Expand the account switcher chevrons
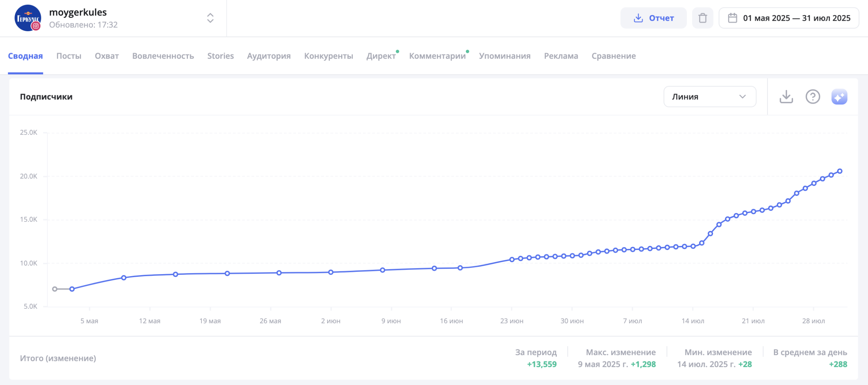Viewport: 868px width, 385px height. point(210,18)
